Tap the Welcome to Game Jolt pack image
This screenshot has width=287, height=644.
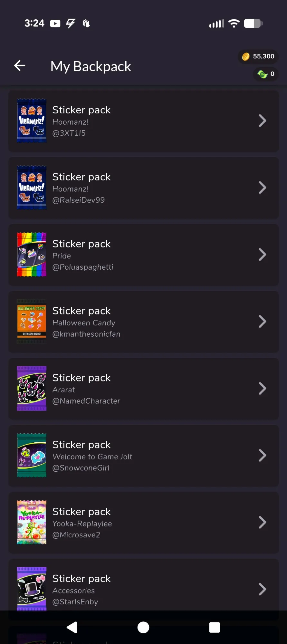coord(32,456)
